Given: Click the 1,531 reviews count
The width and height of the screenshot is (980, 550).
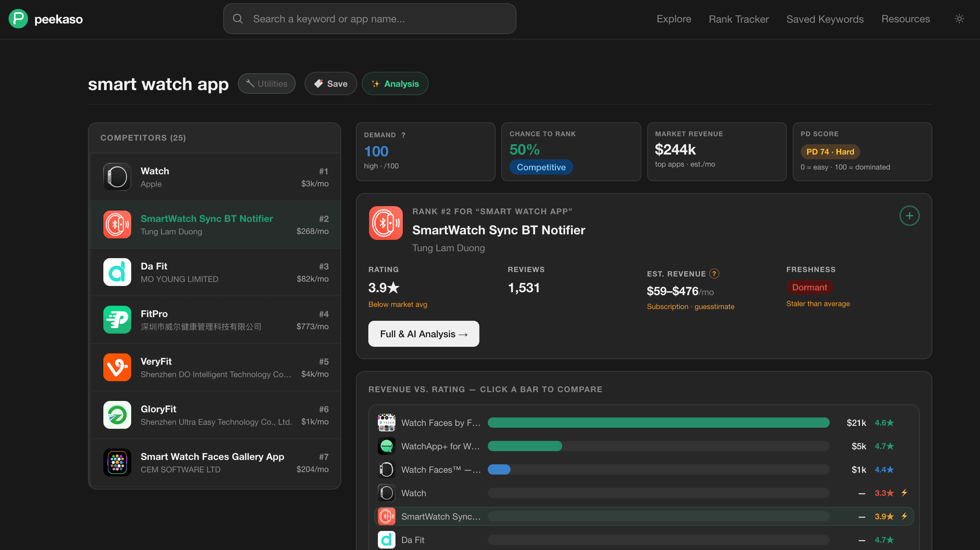Looking at the screenshot, I should pyautogui.click(x=523, y=288).
